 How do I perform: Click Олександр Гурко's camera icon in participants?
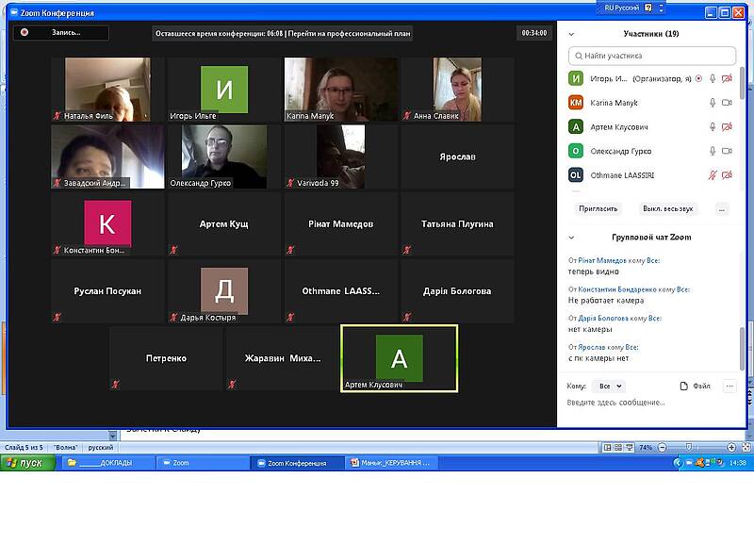point(727,151)
